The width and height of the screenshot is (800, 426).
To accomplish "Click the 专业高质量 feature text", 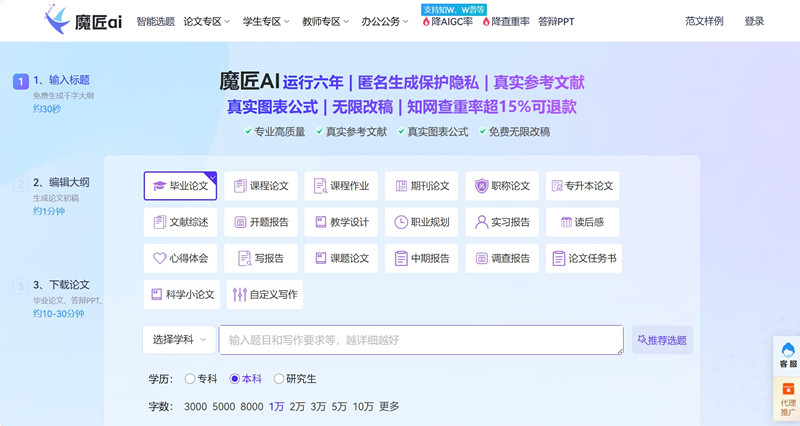I will 280,132.
